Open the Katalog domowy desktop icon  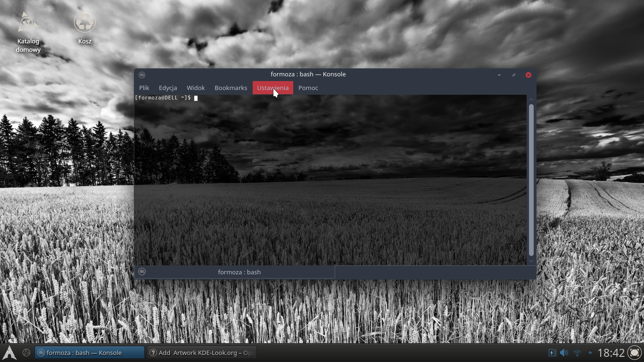pos(28,32)
